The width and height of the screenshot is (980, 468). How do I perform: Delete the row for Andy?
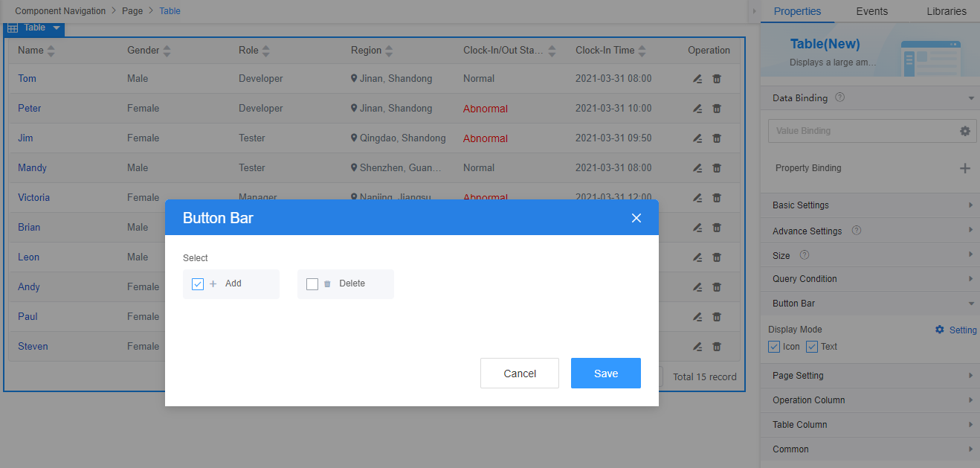[x=717, y=287]
